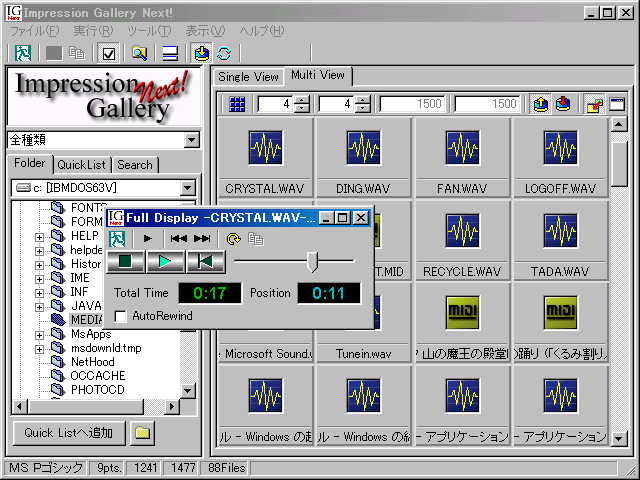Select the Folder tab
640x480 pixels.
pos(29,163)
